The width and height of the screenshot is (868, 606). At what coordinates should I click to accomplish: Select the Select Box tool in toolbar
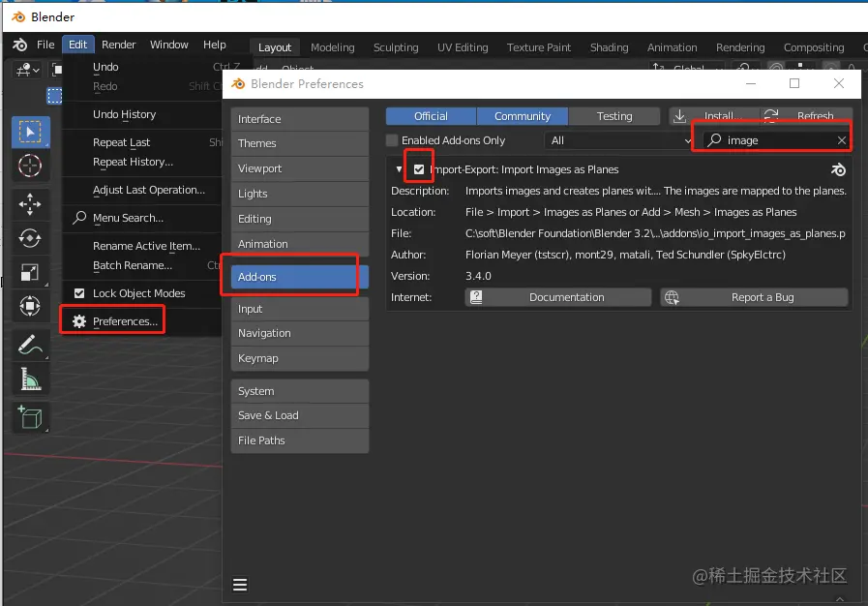[x=30, y=132]
